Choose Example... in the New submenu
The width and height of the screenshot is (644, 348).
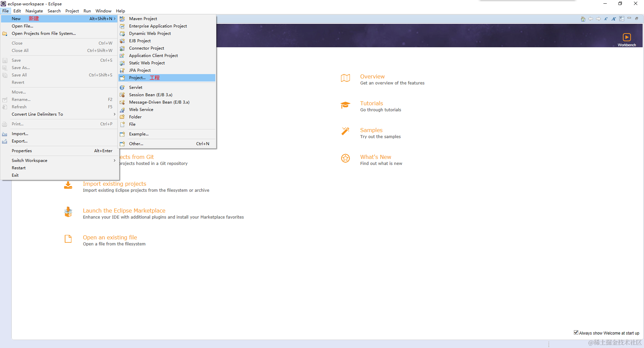167,134
